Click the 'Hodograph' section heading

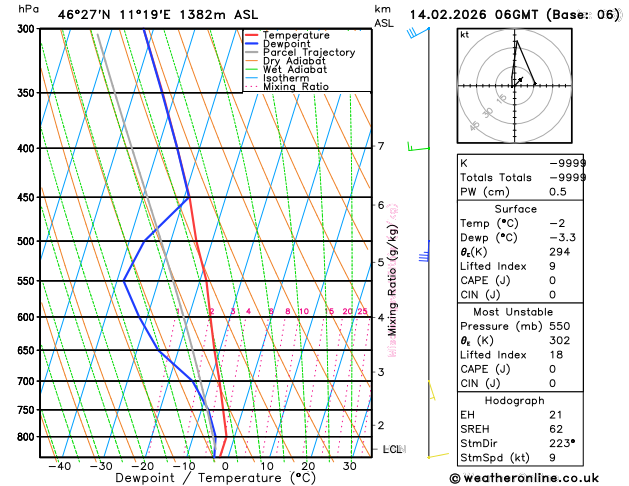(x=514, y=401)
